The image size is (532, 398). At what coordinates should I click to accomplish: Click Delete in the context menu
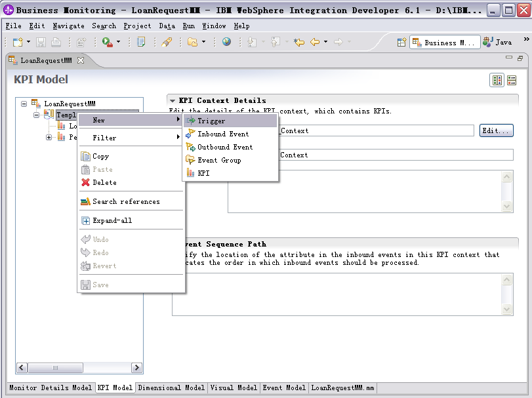click(131, 182)
